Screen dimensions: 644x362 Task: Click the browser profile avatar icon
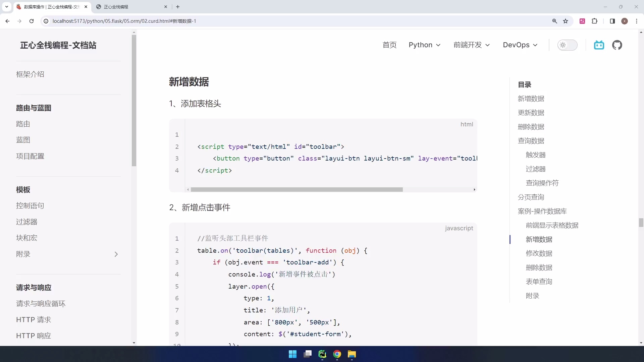(625, 21)
